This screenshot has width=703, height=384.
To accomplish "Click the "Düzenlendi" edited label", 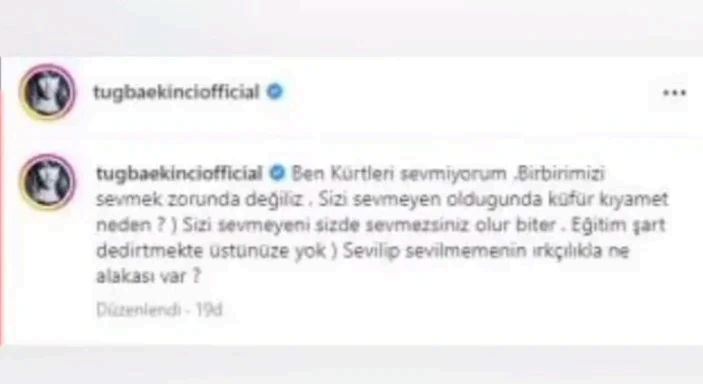I will point(139,310).
